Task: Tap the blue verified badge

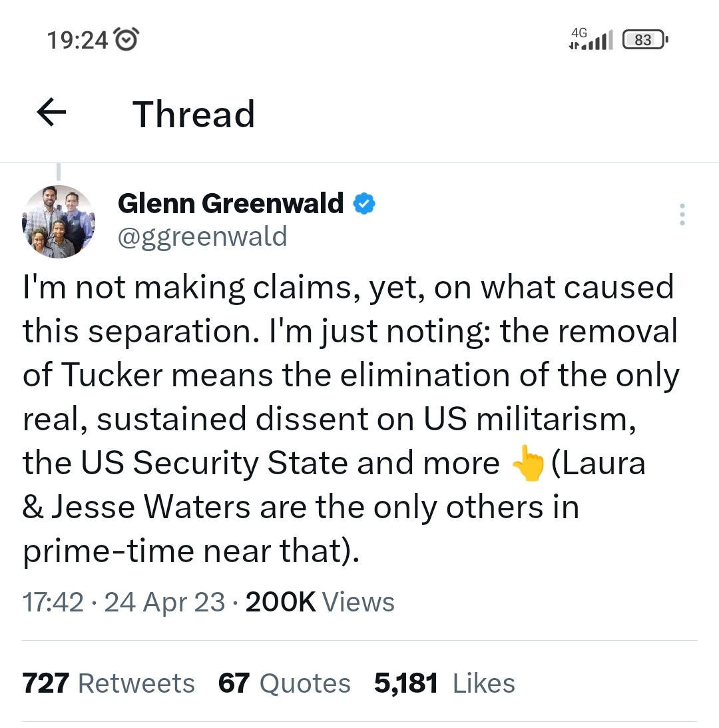Action: (363, 204)
